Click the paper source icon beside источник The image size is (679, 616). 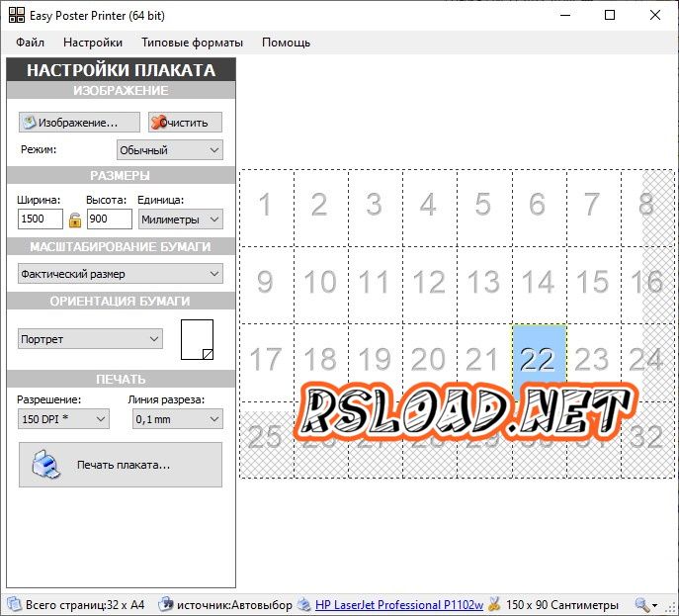(166, 604)
